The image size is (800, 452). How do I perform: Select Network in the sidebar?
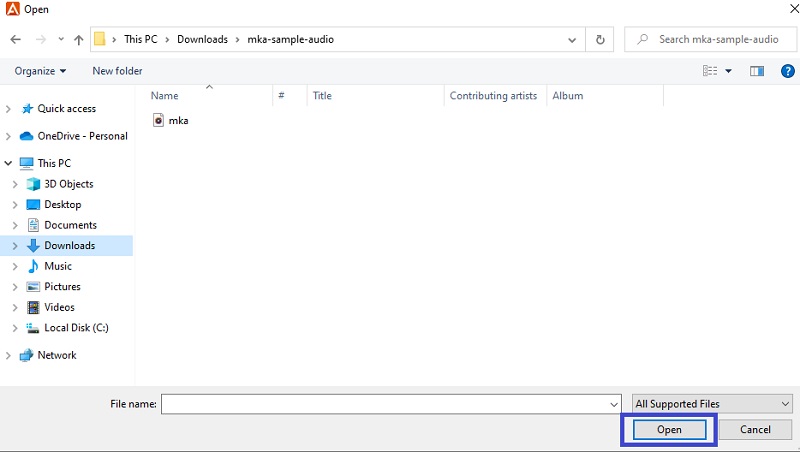coord(57,355)
